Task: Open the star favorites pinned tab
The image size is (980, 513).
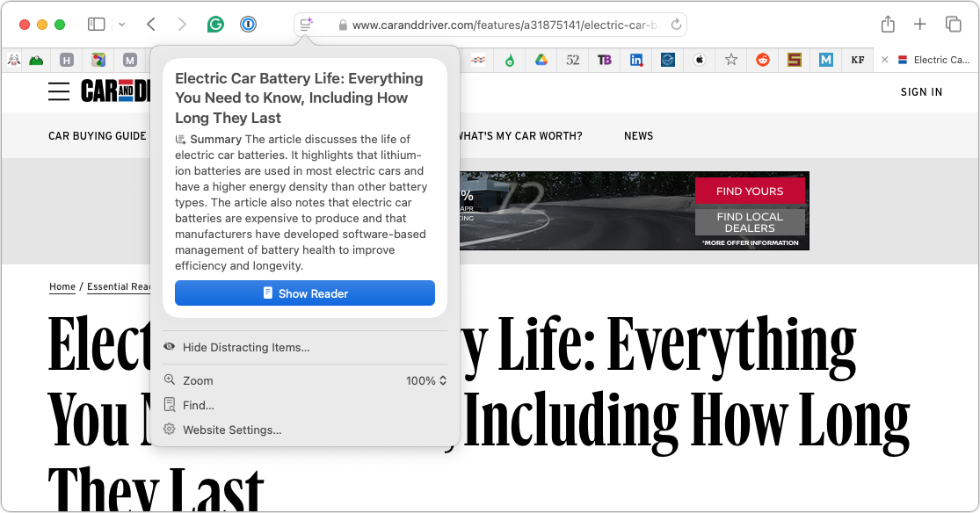Action: click(731, 60)
